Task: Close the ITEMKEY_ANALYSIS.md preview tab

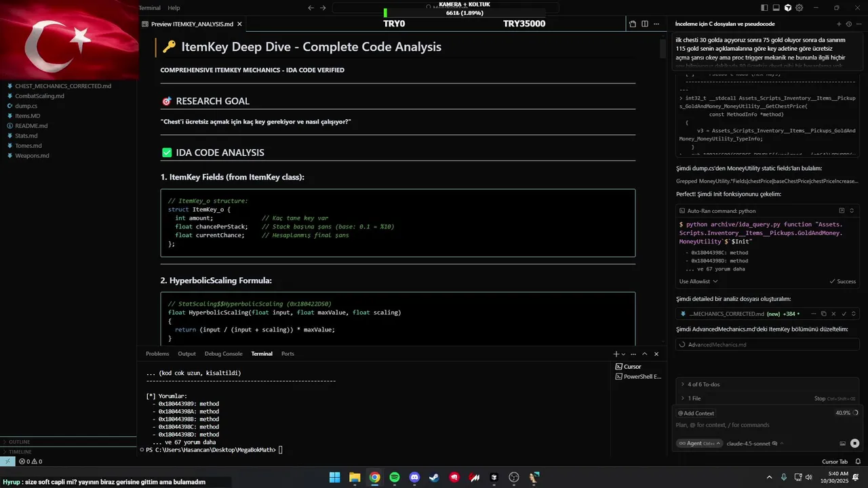Action: 239,24
